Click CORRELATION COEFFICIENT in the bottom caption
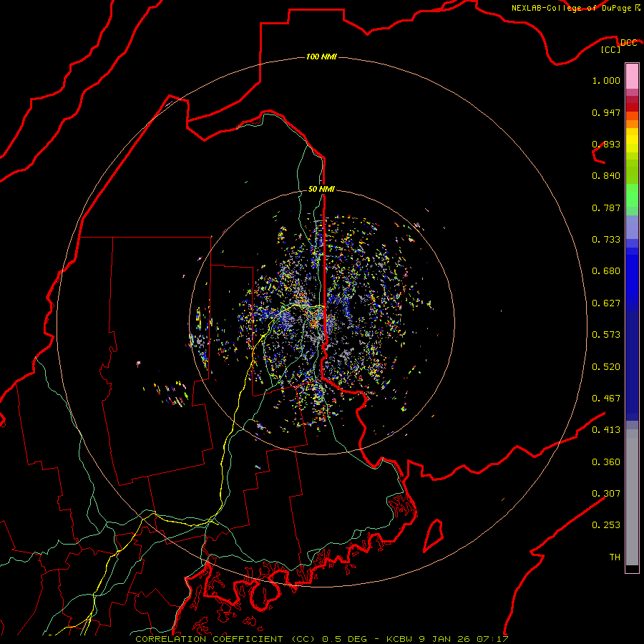The image size is (644, 644). pyautogui.click(x=209, y=639)
